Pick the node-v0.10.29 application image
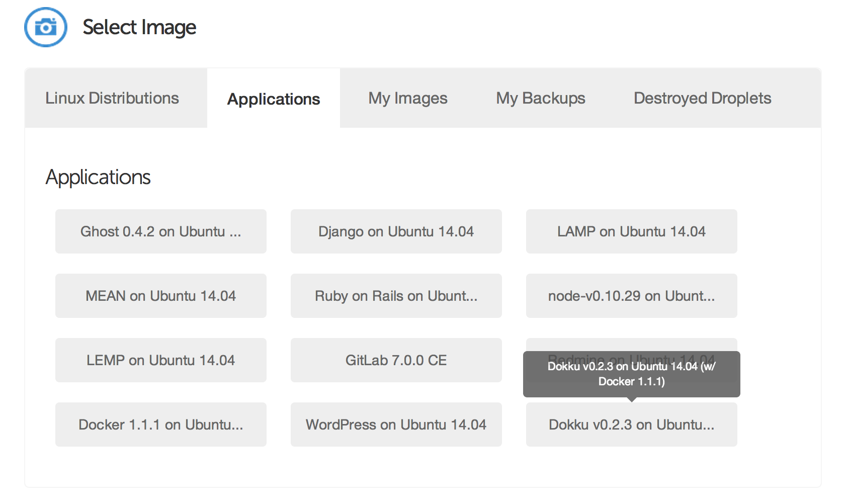The height and width of the screenshot is (504, 846). point(631,296)
